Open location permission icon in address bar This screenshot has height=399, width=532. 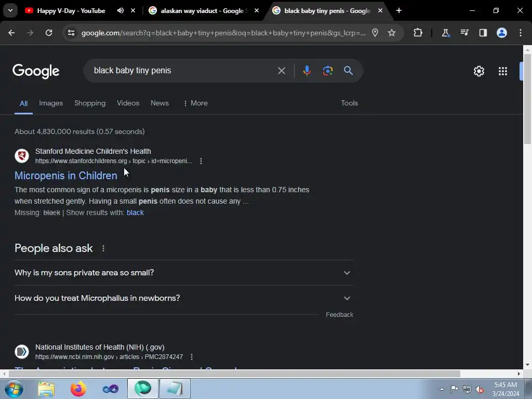coord(375,33)
